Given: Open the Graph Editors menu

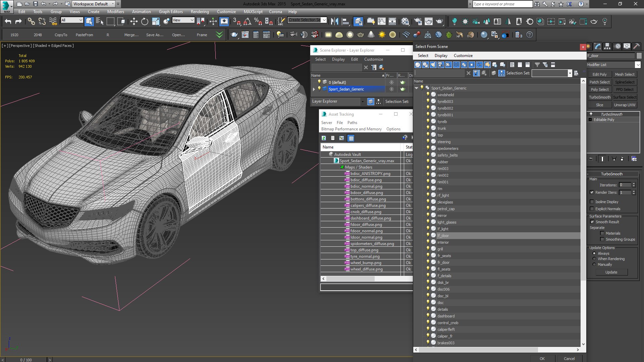Looking at the screenshot, I should pyautogui.click(x=171, y=12).
